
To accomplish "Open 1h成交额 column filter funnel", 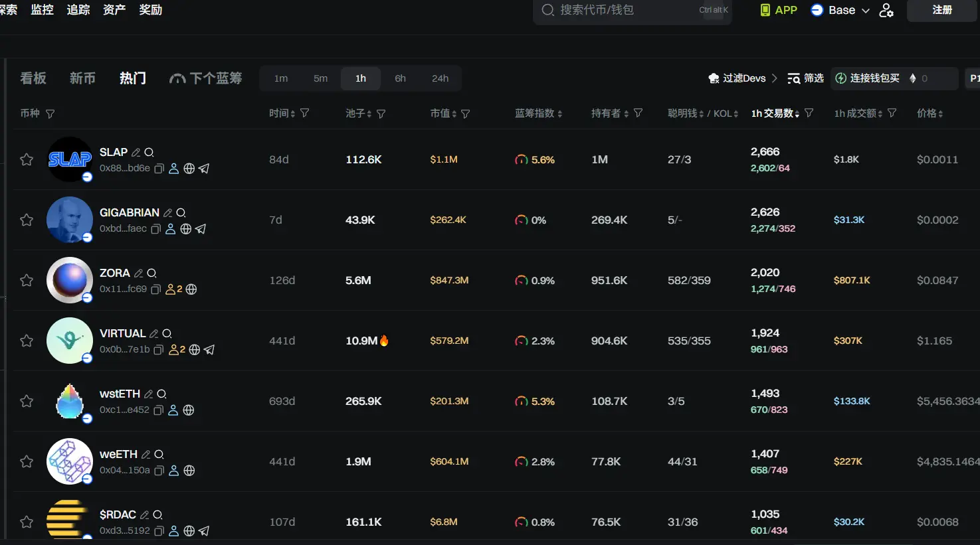I will 892,114.
